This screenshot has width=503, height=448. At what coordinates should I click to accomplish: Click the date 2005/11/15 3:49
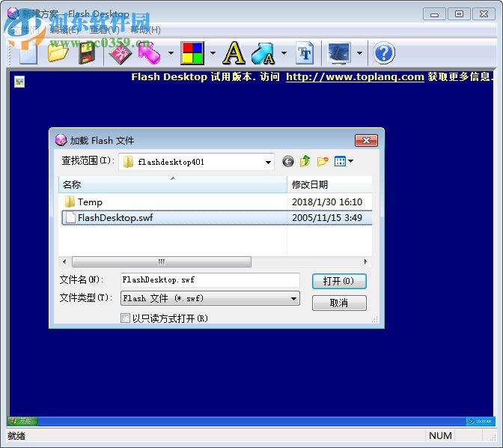[327, 218]
